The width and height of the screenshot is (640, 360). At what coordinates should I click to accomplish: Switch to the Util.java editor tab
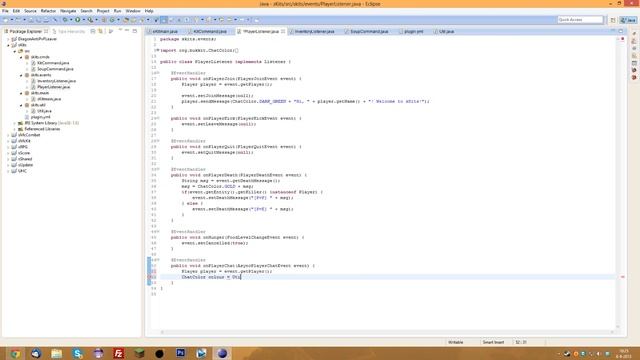(444, 31)
